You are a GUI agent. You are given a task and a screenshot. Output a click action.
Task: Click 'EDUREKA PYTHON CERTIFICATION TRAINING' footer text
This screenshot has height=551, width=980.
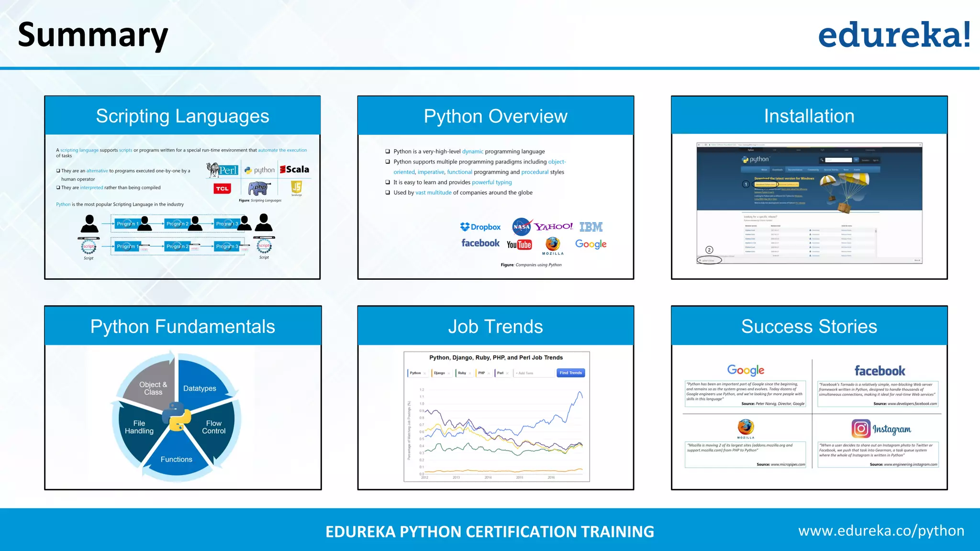[x=490, y=531]
